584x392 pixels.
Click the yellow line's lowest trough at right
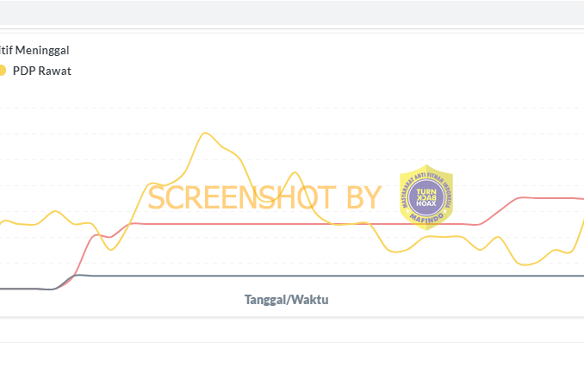525,264
